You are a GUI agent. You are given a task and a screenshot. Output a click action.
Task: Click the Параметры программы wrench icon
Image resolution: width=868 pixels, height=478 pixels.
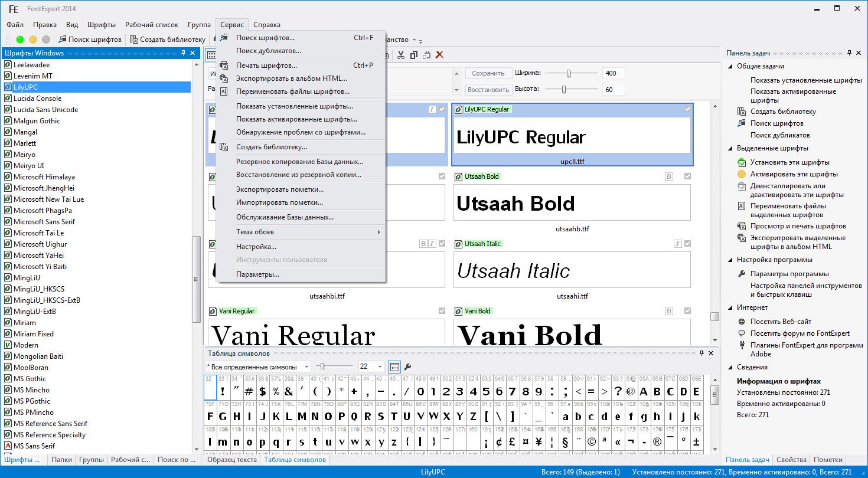pyautogui.click(x=742, y=274)
